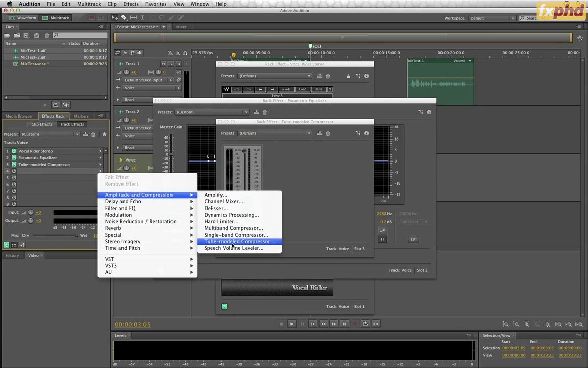Mute Track 1 with the M button
Viewport: 588px width, 368px height.
pyautogui.click(x=163, y=64)
